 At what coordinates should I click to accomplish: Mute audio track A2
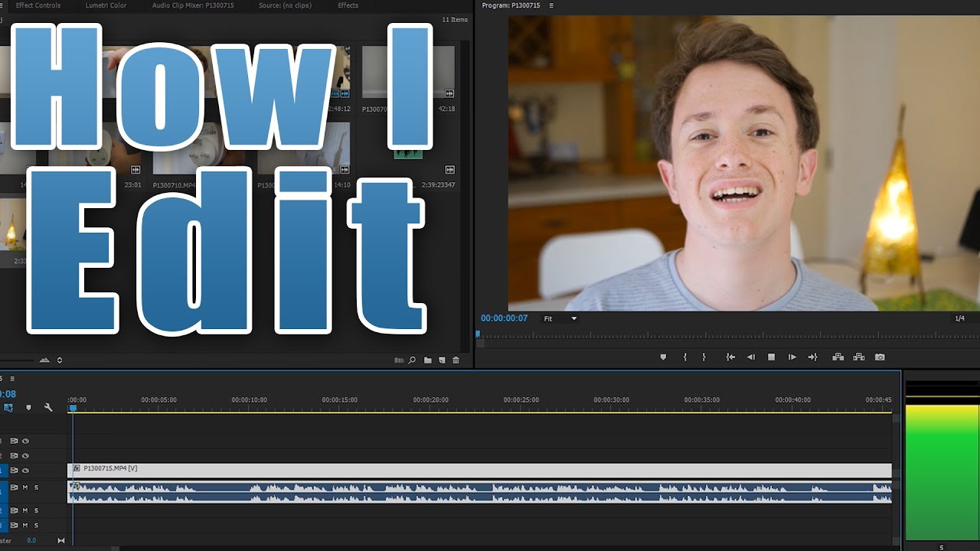[x=25, y=510]
